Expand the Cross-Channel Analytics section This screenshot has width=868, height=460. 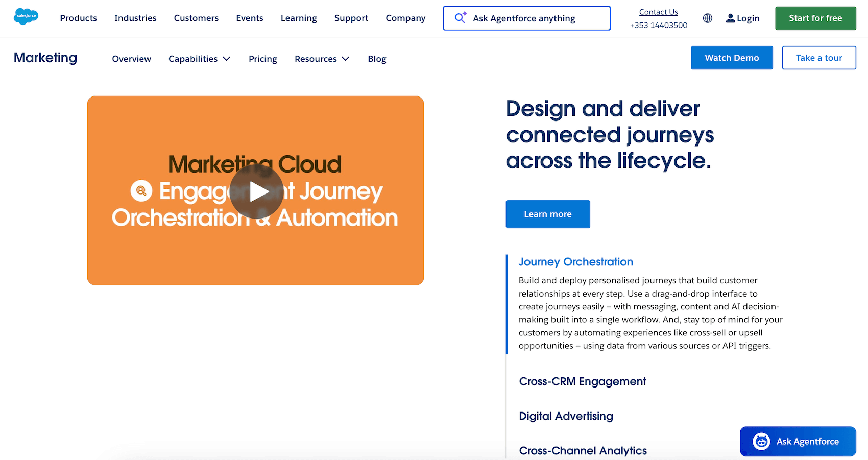[583, 451]
